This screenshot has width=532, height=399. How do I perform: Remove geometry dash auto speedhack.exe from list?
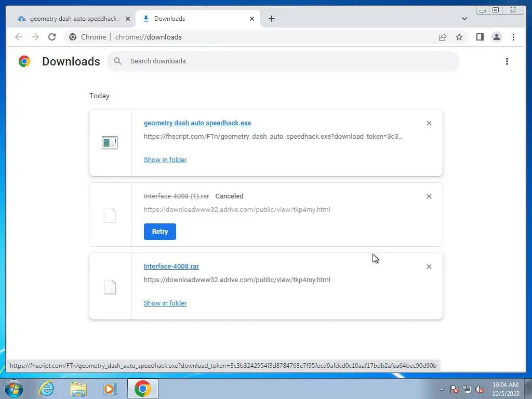pyautogui.click(x=429, y=123)
